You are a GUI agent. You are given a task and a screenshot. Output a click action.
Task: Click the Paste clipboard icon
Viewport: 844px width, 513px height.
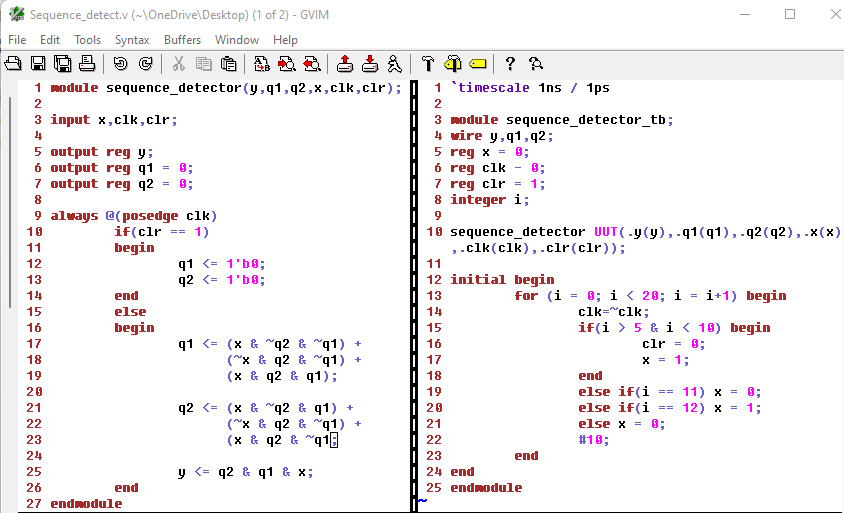229,64
